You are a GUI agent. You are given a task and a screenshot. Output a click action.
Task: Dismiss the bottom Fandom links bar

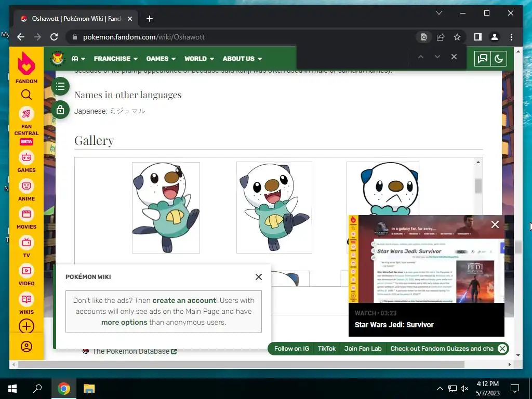(502, 349)
